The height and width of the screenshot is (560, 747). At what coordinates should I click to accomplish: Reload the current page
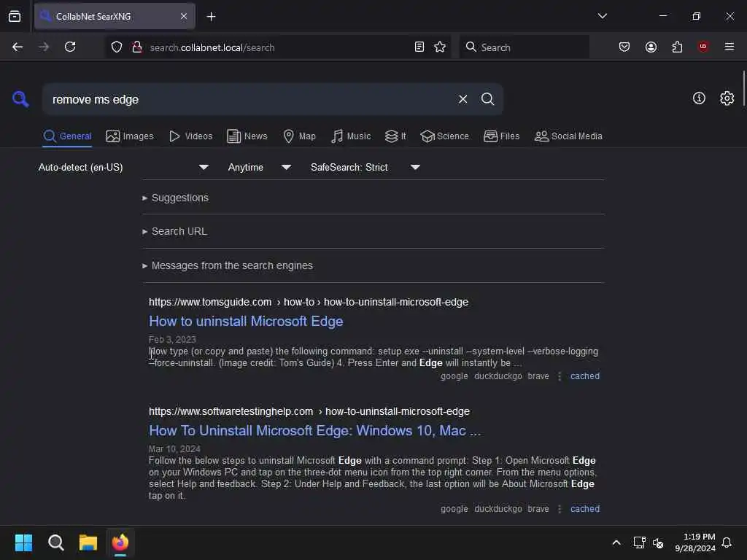(x=70, y=47)
